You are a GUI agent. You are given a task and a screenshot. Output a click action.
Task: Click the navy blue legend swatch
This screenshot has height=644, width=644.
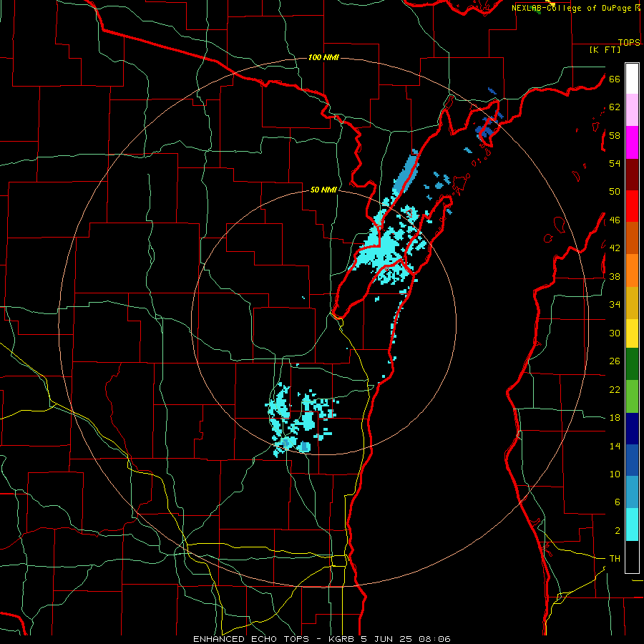point(632,429)
